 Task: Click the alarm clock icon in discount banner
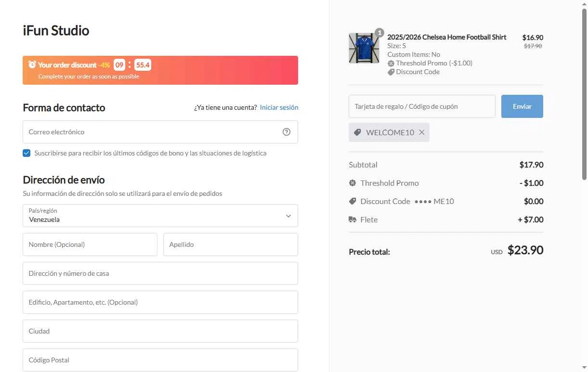coord(32,64)
